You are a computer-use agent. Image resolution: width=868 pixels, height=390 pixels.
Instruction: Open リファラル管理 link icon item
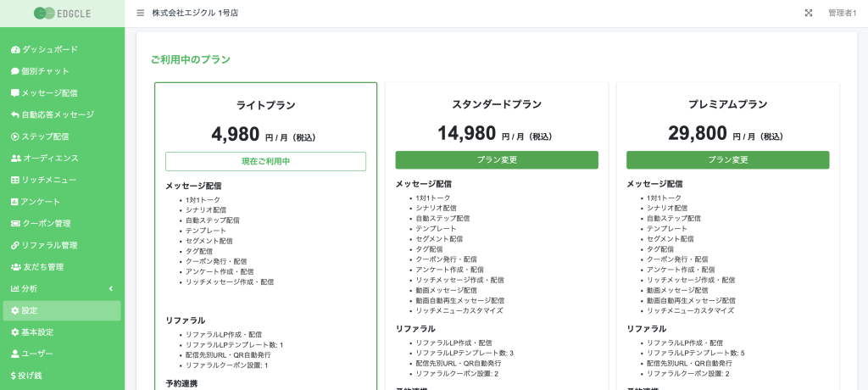click(x=44, y=245)
